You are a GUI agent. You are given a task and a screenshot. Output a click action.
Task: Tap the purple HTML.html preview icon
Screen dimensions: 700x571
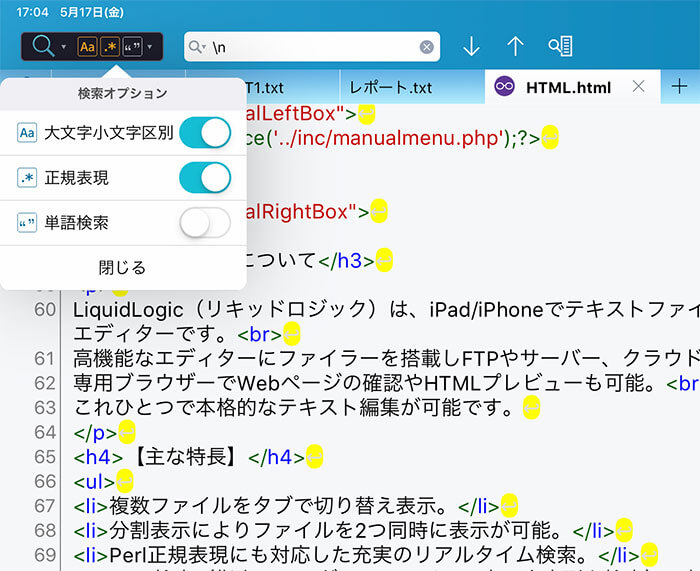click(x=504, y=86)
